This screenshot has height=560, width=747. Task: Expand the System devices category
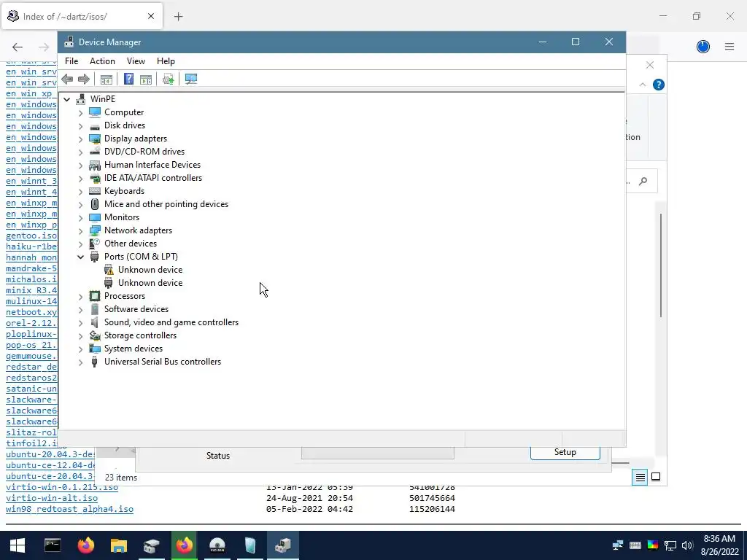80,349
